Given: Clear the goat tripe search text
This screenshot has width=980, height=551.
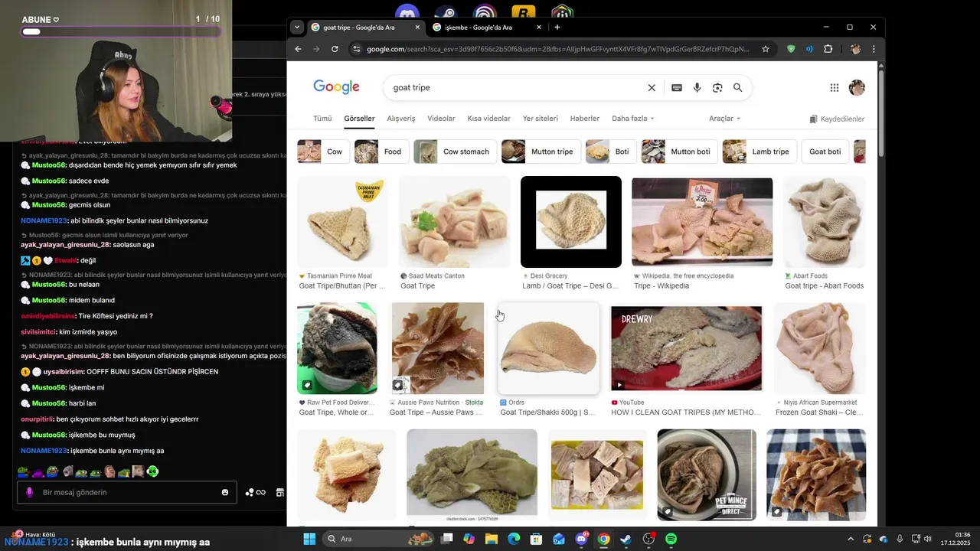Looking at the screenshot, I should (652, 88).
